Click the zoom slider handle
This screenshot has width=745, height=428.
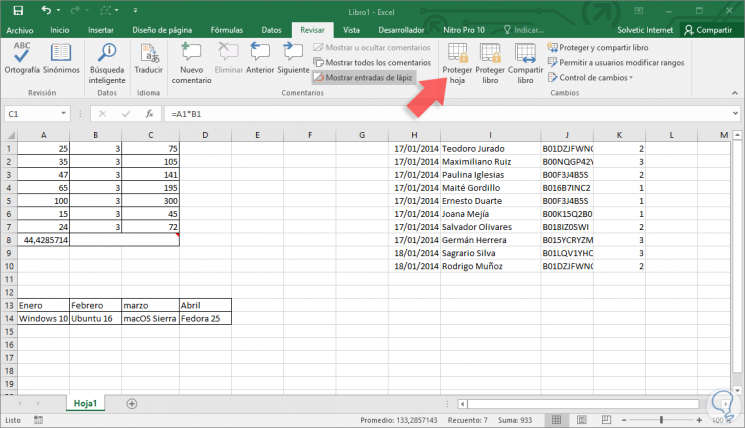pos(661,420)
